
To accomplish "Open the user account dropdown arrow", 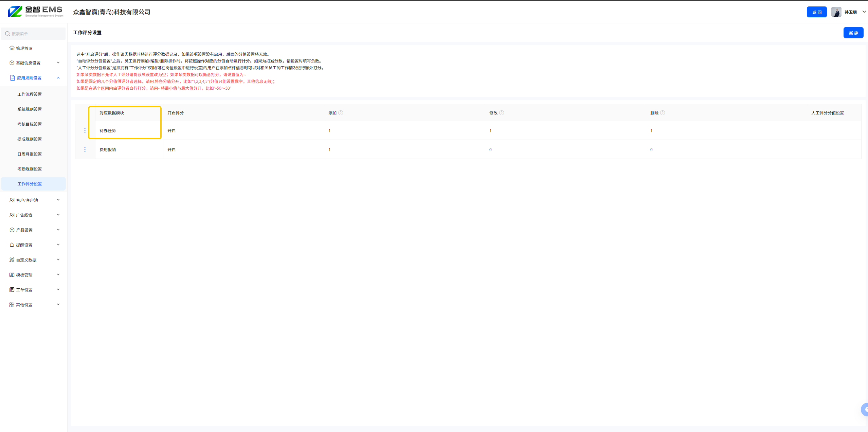I will [x=864, y=12].
